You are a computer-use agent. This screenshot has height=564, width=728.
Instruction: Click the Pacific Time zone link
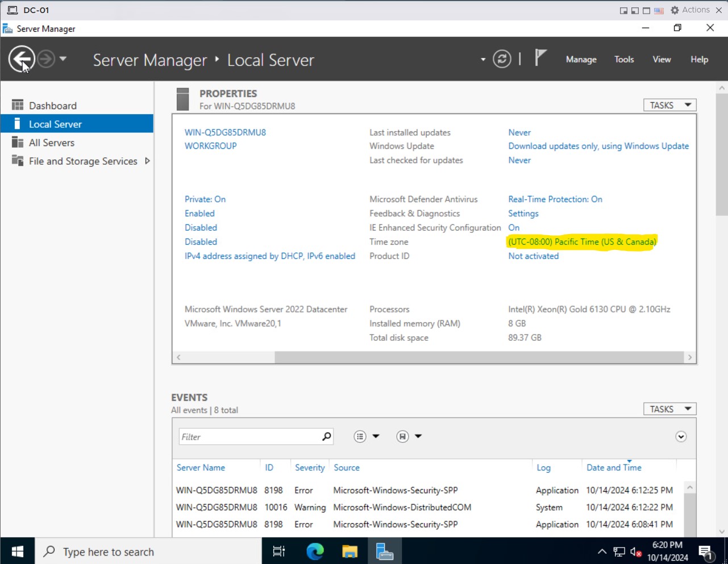click(x=582, y=242)
